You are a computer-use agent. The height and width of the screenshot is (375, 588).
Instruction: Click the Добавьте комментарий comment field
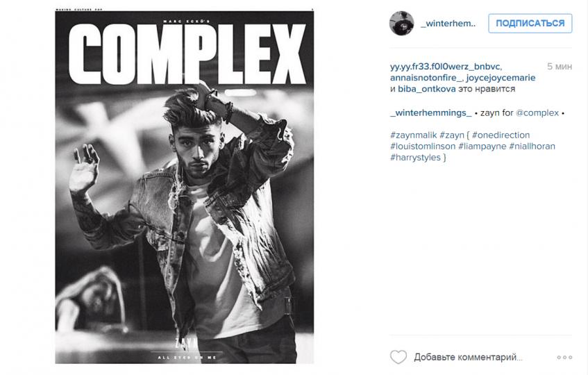click(x=468, y=358)
